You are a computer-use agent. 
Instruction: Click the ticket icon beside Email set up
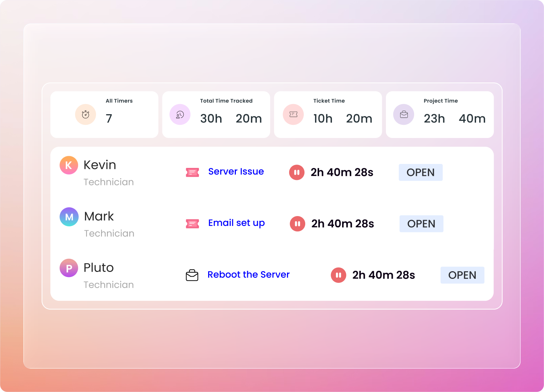[x=192, y=224]
